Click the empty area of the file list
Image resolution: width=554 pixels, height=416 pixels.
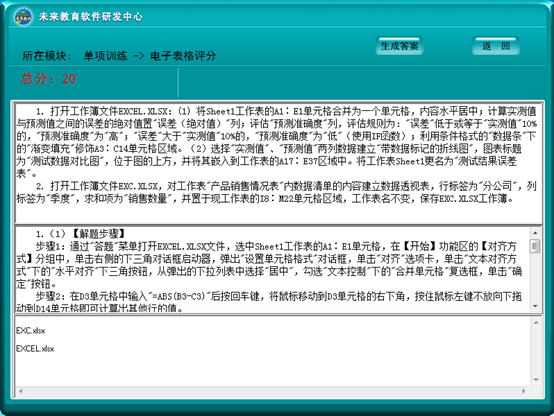pyautogui.click(x=272, y=369)
